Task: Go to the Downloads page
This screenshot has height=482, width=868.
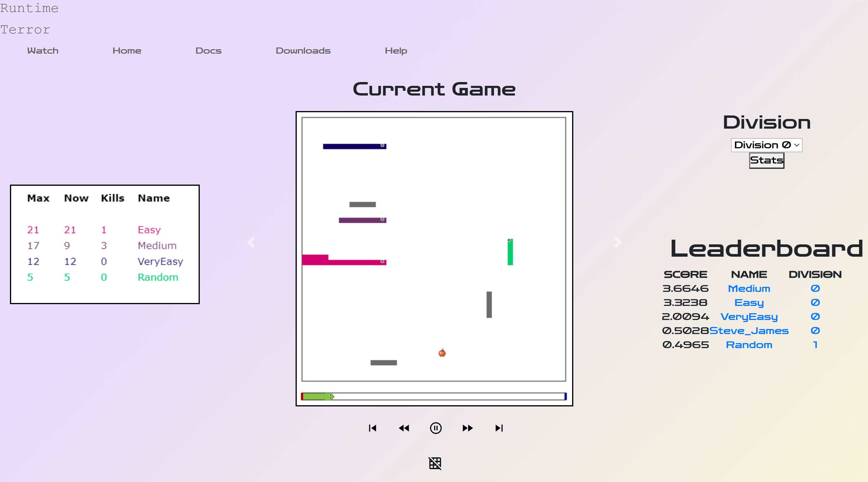Action: [303, 51]
